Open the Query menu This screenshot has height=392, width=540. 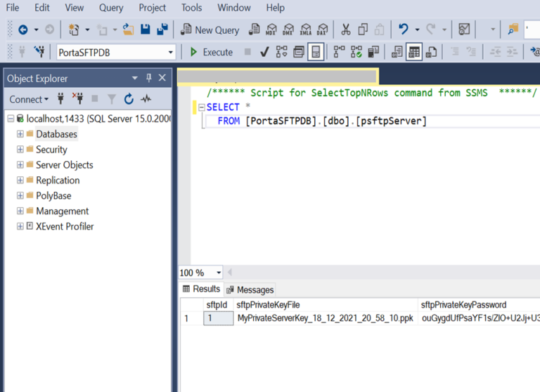(111, 8)
